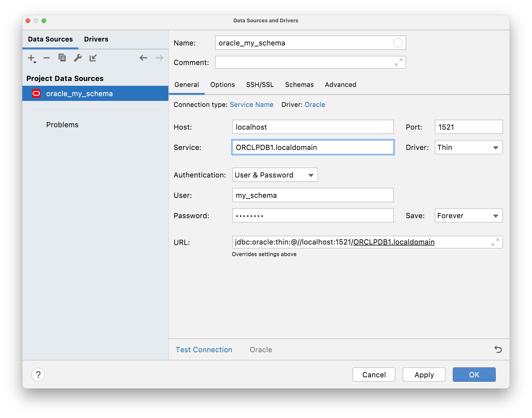Click the data source color circle
Screen dimensions: 532x418
[398, 43]
